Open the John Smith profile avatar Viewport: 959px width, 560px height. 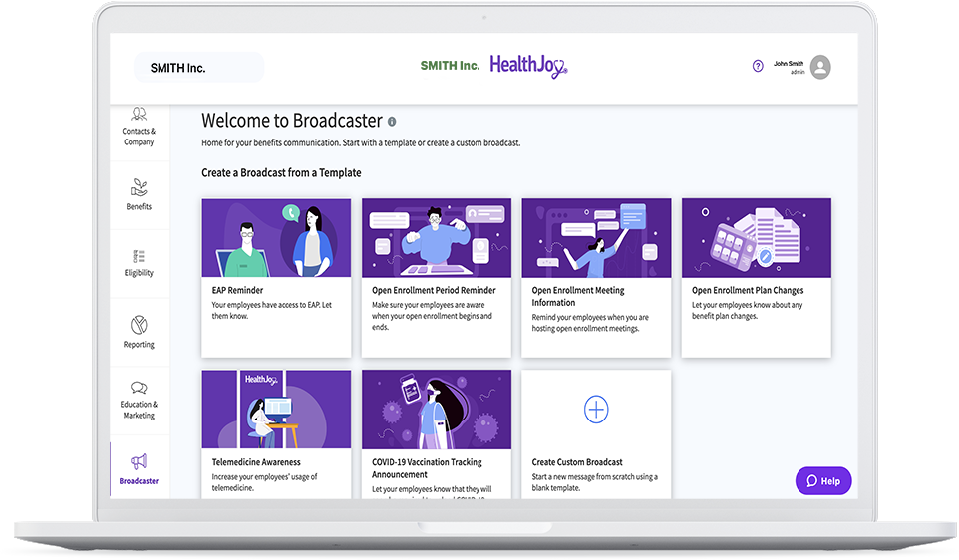pos(820,67)
